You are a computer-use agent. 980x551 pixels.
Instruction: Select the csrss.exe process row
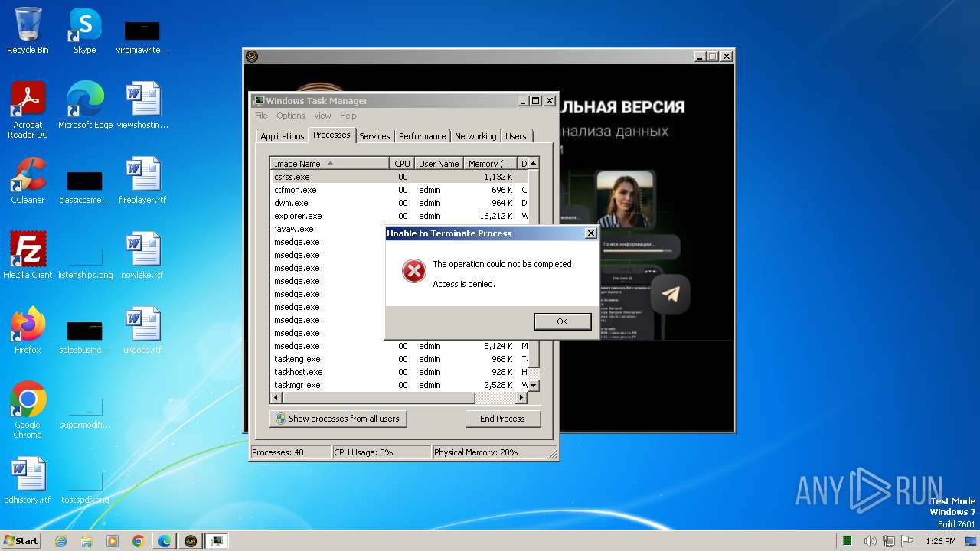click(x=399, y=177)
